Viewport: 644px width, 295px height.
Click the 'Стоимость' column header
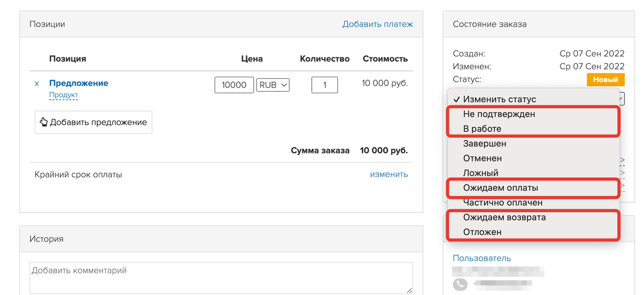click(x=385, y=59)
